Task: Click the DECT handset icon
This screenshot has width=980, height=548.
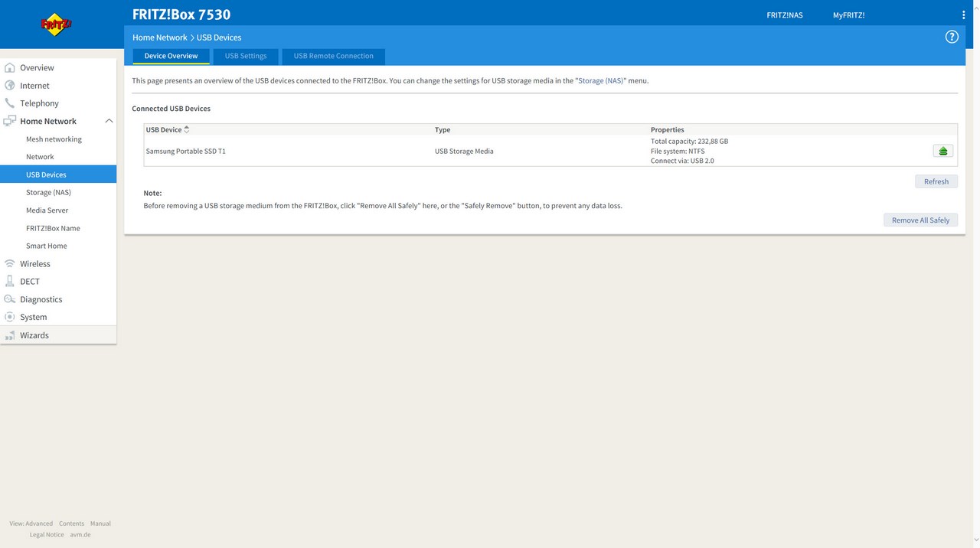Action: point(10,281)
